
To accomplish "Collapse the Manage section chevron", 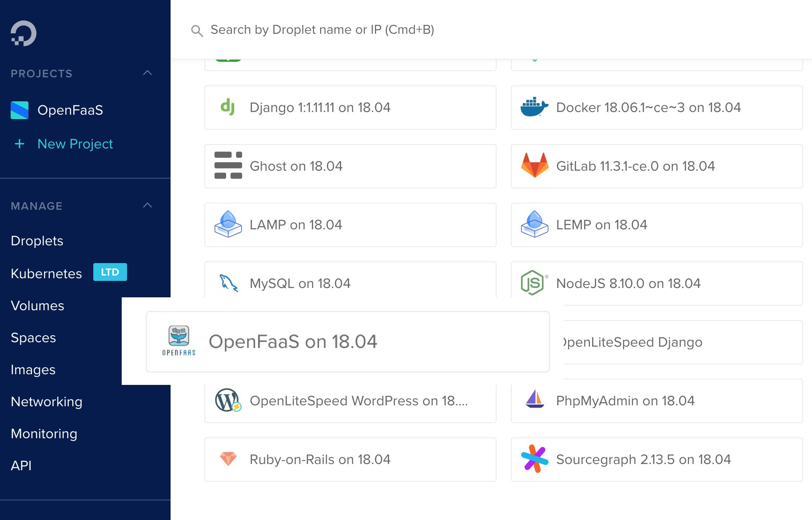I will point(147,205).
